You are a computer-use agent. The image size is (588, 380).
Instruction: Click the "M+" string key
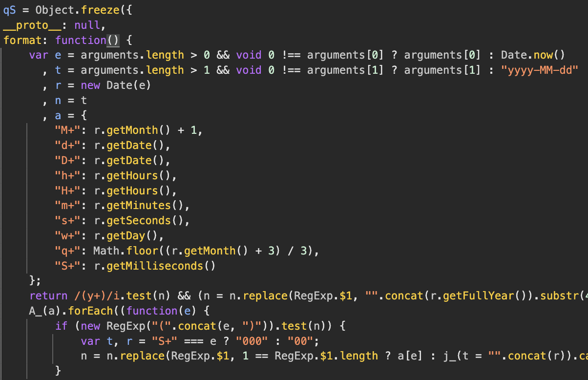coord(68,130)
